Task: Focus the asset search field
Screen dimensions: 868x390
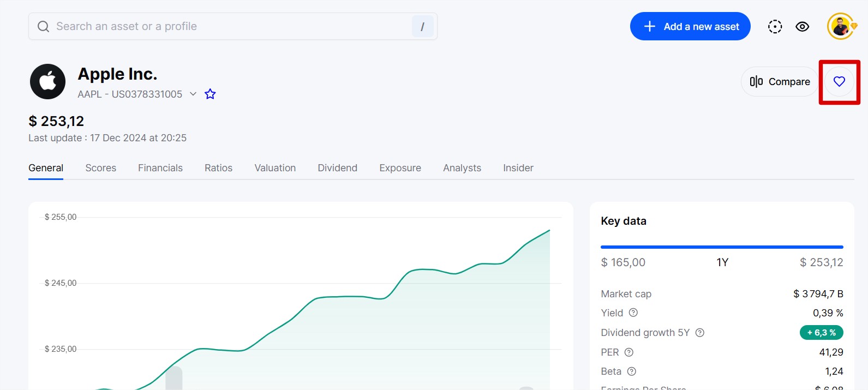Action: [233, 26]
